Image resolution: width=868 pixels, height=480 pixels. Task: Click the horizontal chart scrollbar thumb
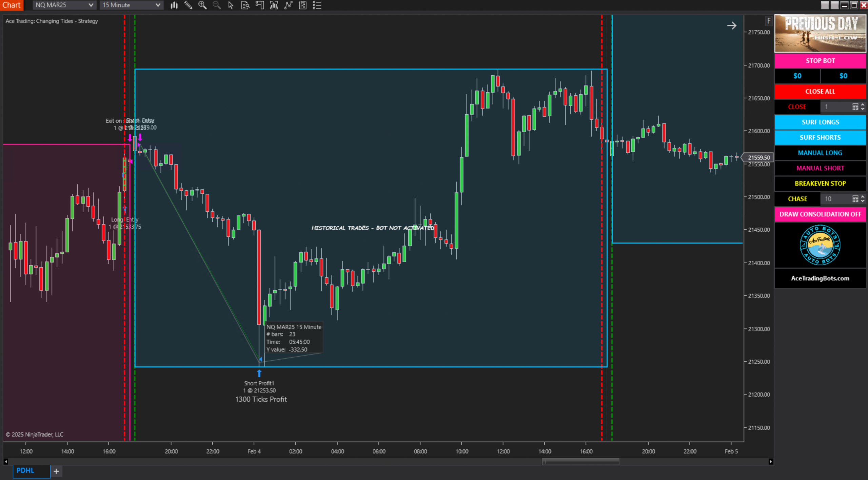[580, 461]
